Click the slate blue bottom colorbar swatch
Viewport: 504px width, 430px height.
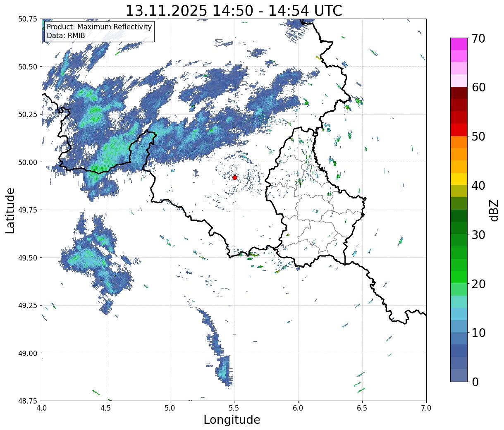coord(459,375)
